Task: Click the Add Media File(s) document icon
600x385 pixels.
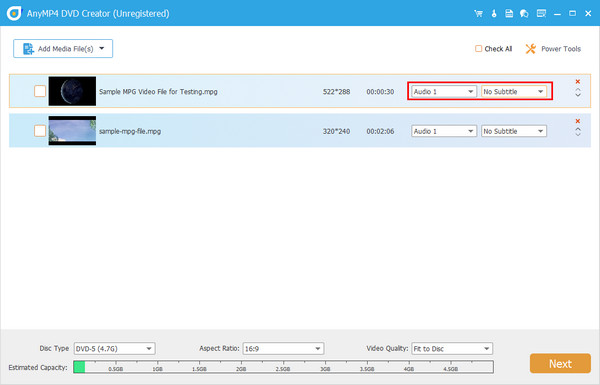Action: pos(28,49)
